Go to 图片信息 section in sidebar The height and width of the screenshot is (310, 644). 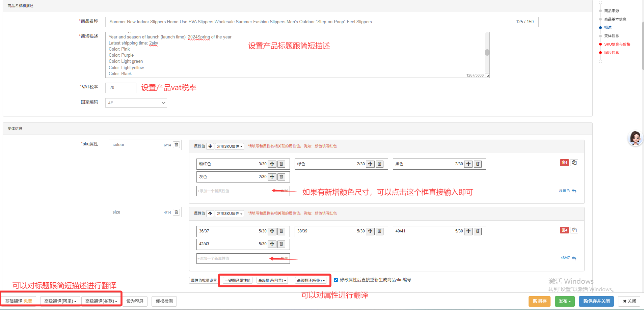(x=611, y=53)
